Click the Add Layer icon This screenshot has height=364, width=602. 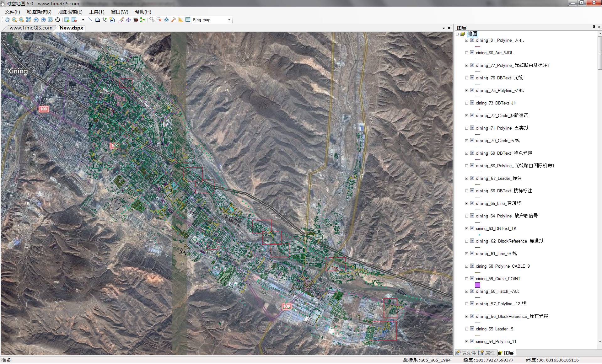point(67,20)
